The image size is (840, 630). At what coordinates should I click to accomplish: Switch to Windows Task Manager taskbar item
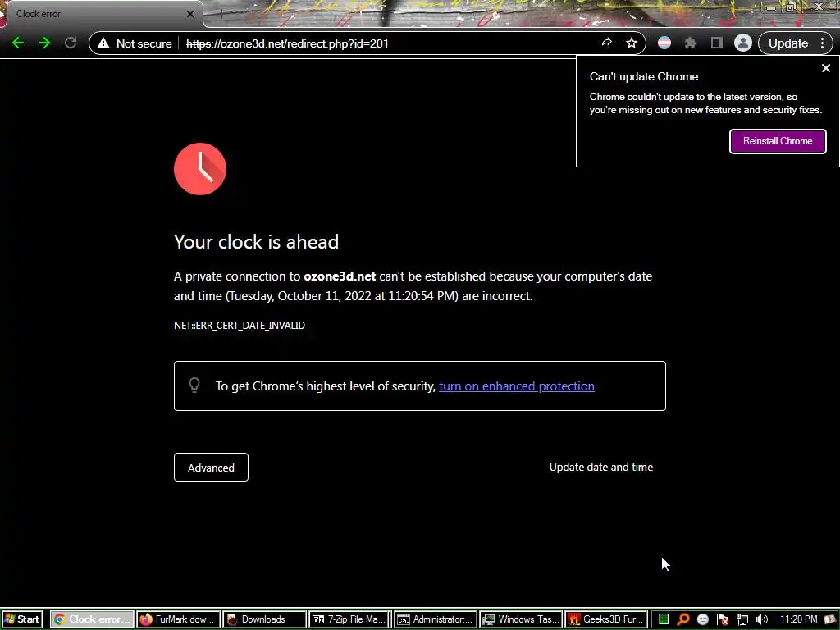tap(521, 619)
